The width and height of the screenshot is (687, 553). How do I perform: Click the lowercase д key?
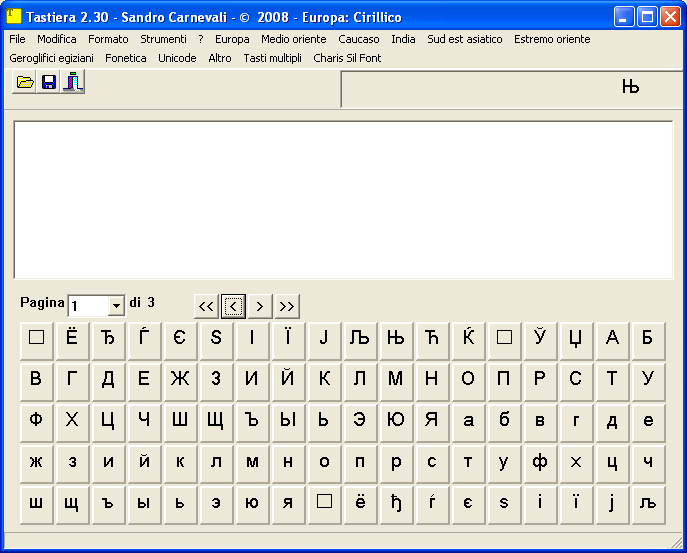coord(612,423)
